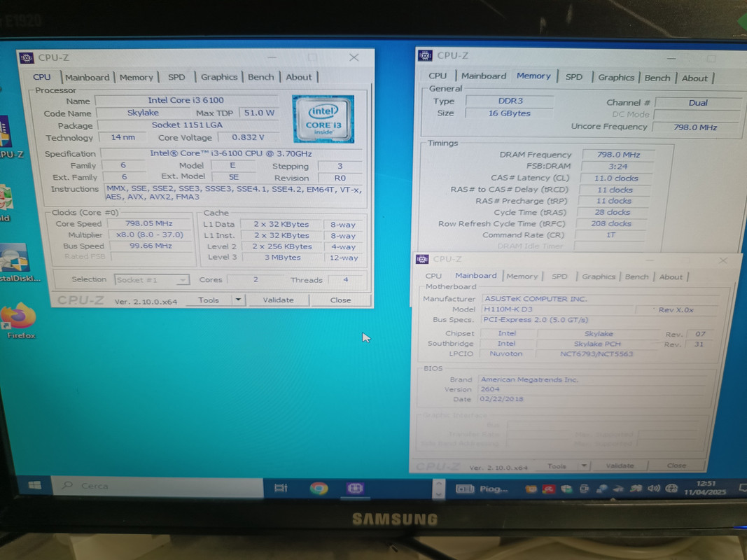This screenshot has height=560, width=747.
Task: Click the Close button in the Motherboard window
Action: (676, 465)
